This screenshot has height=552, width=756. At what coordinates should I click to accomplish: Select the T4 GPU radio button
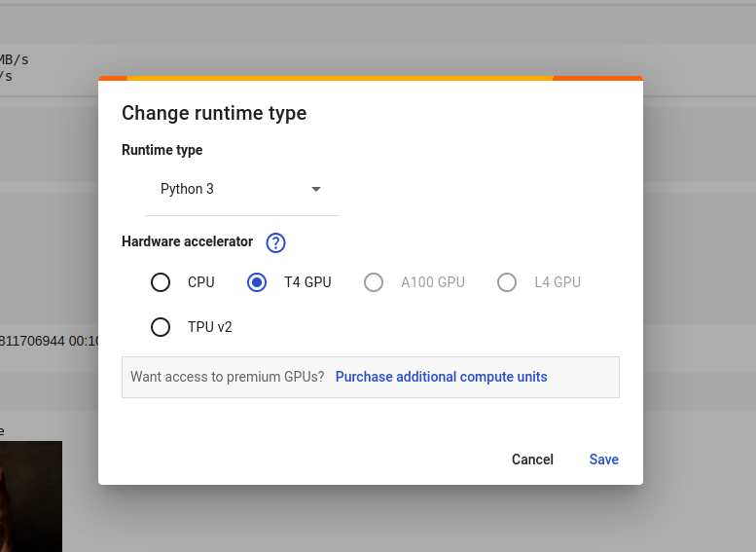point(257,282)
